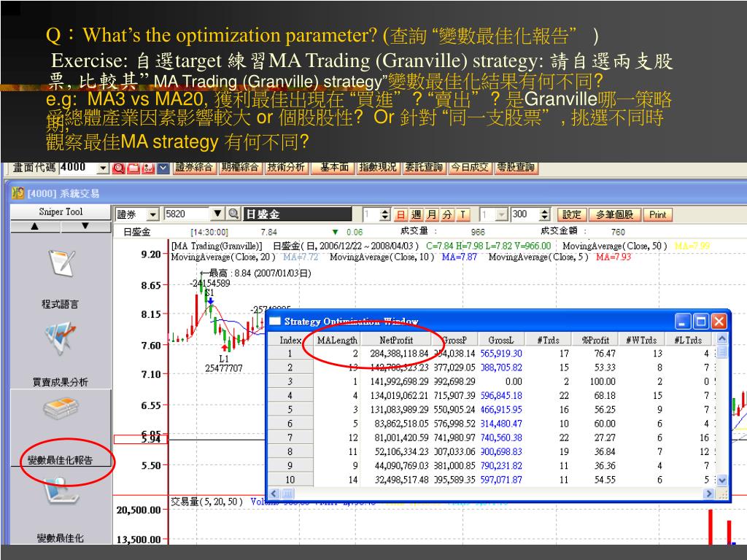The image size is (747, 560).
Task: Sort by the #WTrds column header
Action: pyautogui.click(x=642, y=340)
